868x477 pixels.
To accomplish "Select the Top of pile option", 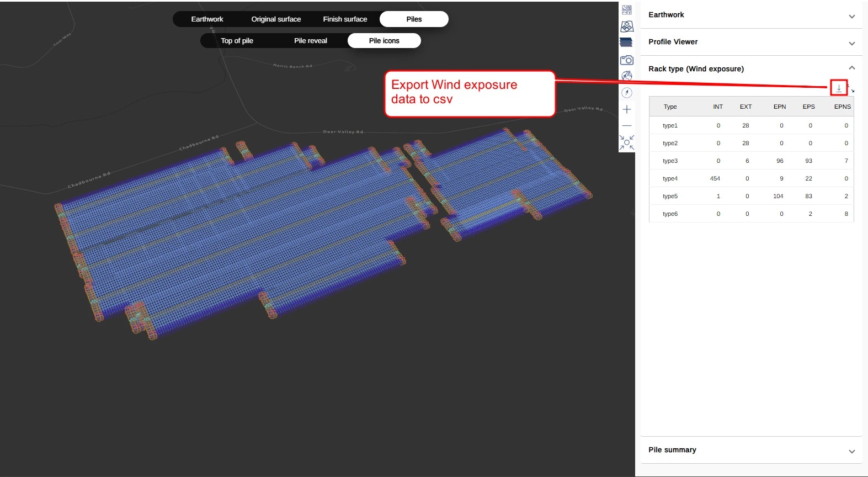I will pos(237,40).
